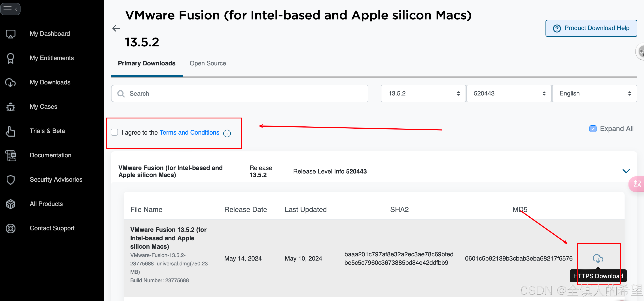Open Documentation menu item

tap(51, 155)
